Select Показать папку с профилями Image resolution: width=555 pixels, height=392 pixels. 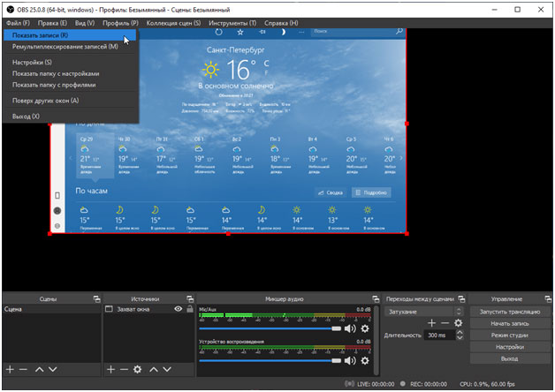pyautogui.click(x=70, y=85)
